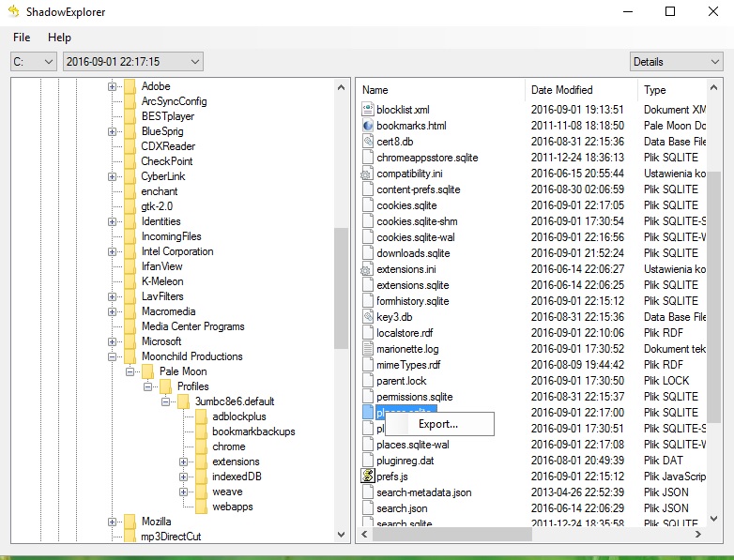Click the key3.db database icon
Image resolution: width=734 pixels, height=560 pixels.
tap(368, 317)
